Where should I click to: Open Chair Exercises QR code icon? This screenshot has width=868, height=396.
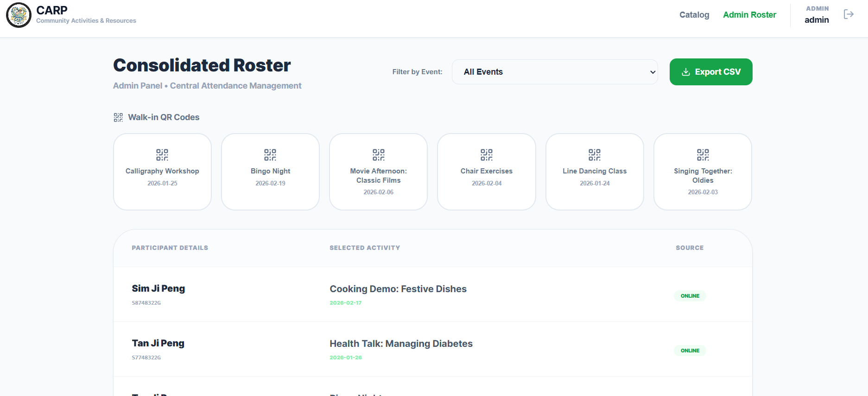(x=487, y=154)
